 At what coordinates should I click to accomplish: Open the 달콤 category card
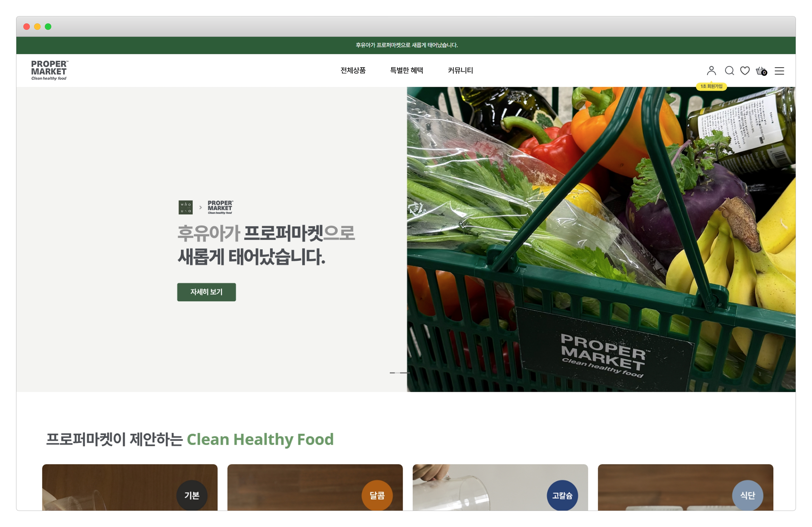click(315, 487)
